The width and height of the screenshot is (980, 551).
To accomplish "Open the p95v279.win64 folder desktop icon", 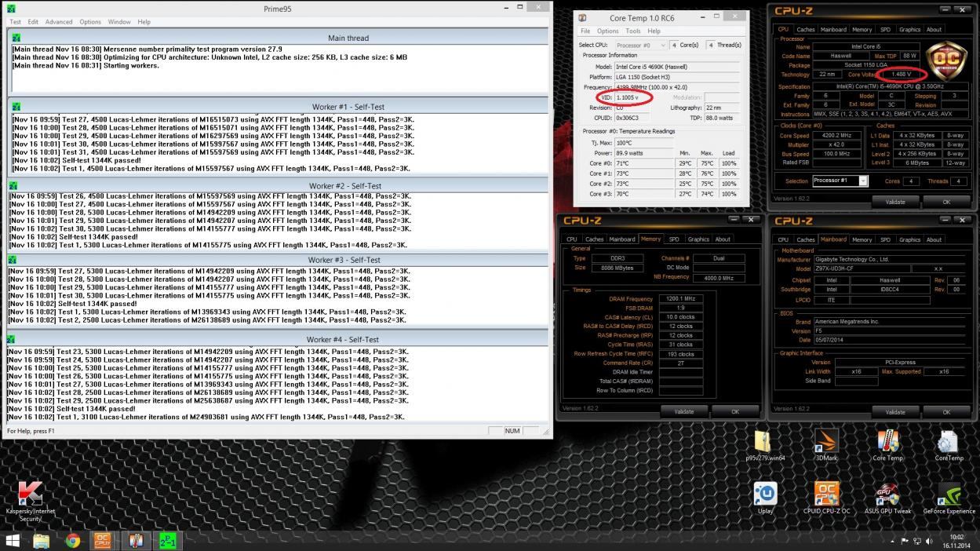I will 765,445.
